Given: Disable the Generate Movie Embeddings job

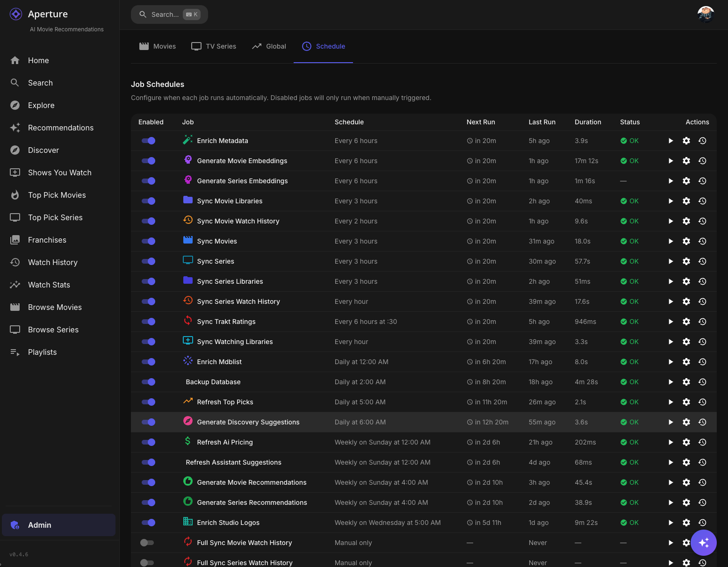Looking at the screenshot, I should tap(148, 161).
